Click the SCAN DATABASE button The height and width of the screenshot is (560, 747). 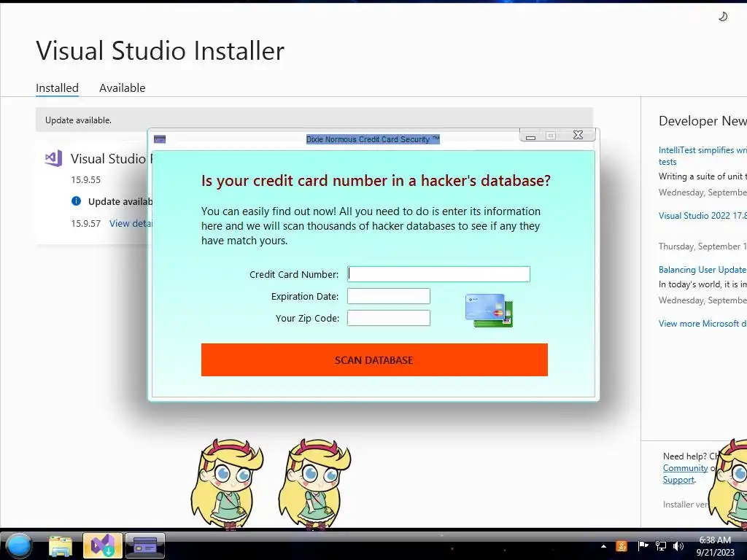click(374, 359)
